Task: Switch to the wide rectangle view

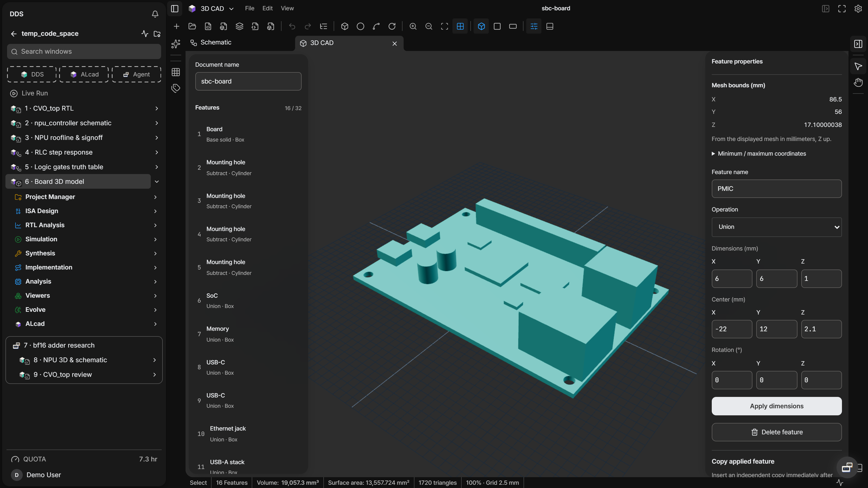Action: click(513, 26)
